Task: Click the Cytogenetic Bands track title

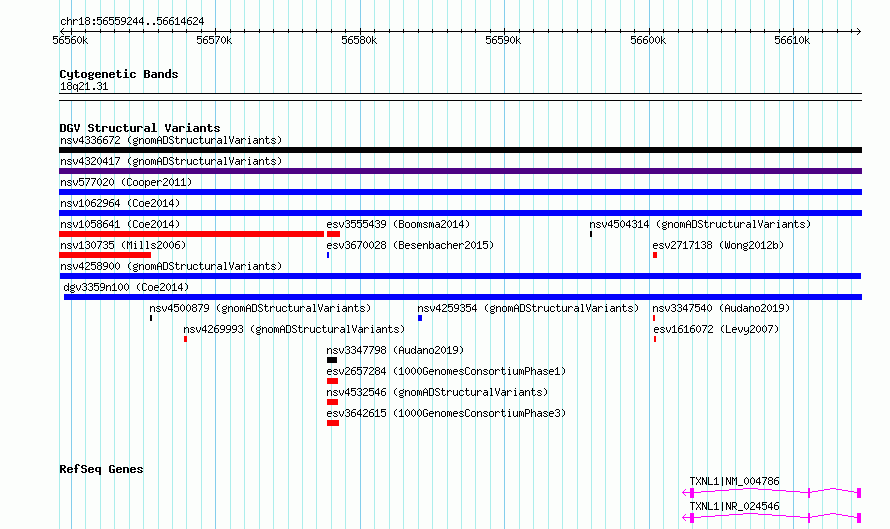Action: pos(119,74)
